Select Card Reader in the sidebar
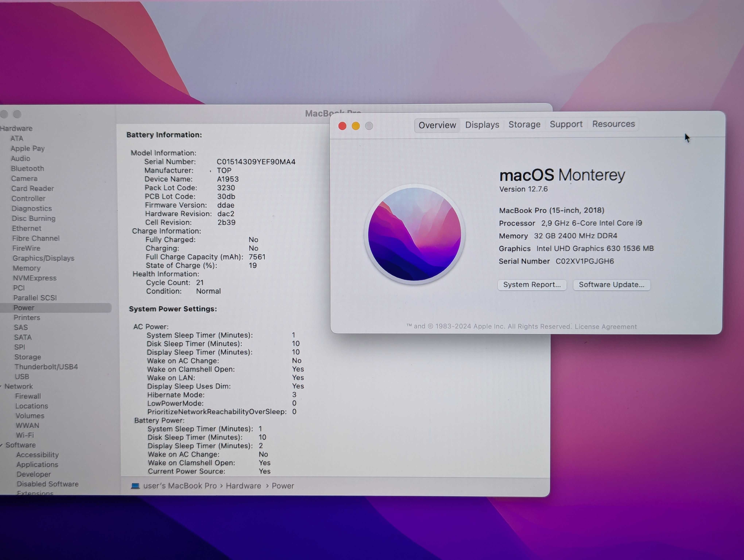 33,188
